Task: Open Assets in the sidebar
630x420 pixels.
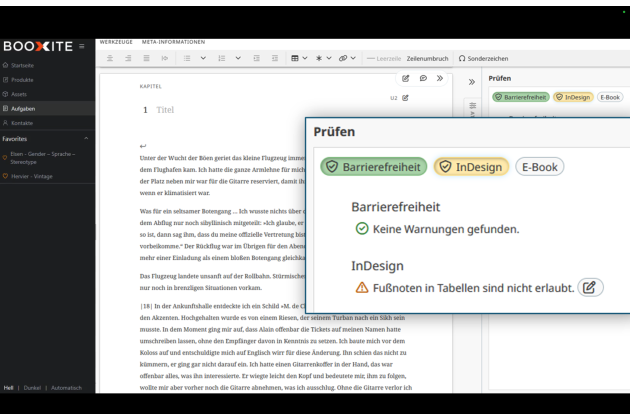Action: click(x=47, y=94)
